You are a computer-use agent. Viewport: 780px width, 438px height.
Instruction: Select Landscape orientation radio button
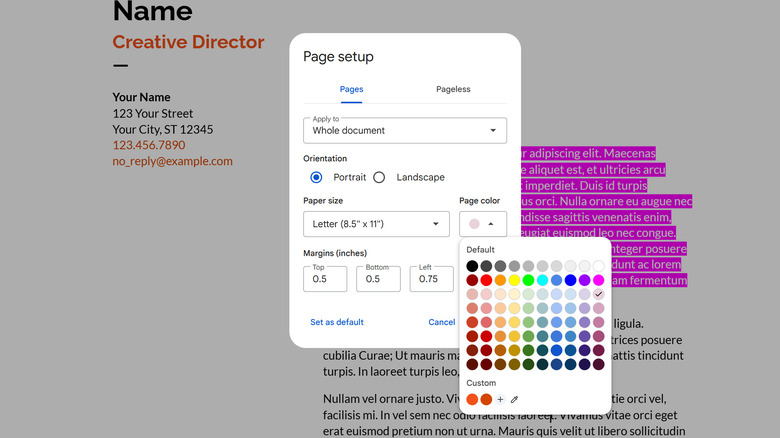click(x=379, y=177)
